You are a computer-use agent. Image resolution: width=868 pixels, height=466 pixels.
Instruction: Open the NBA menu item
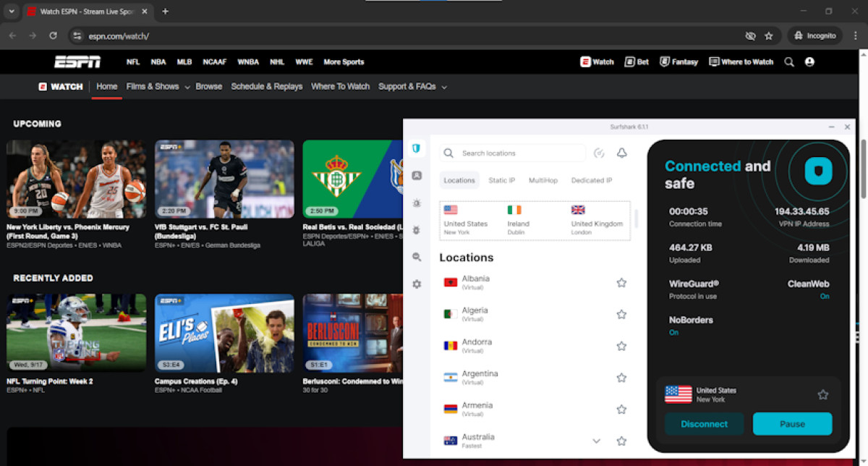point(158,62)
